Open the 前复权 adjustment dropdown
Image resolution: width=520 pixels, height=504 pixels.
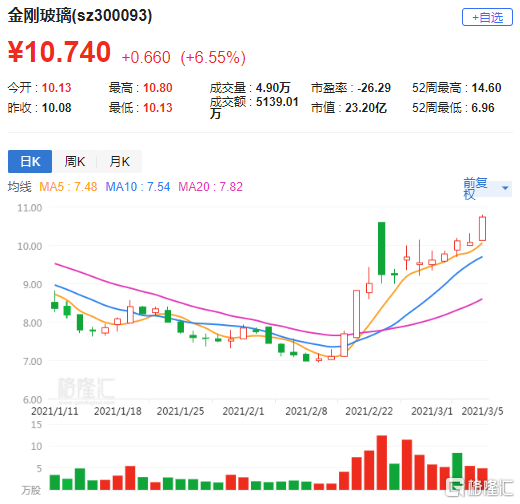487,188
